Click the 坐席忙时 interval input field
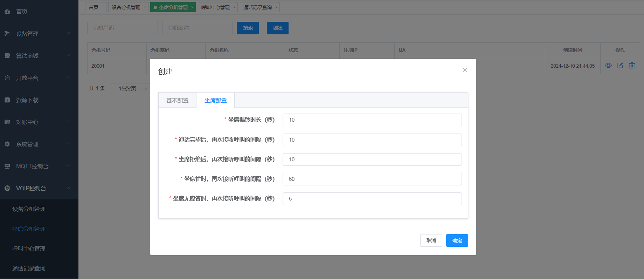This screenshot has height=279, width=644. coord(372,179)
